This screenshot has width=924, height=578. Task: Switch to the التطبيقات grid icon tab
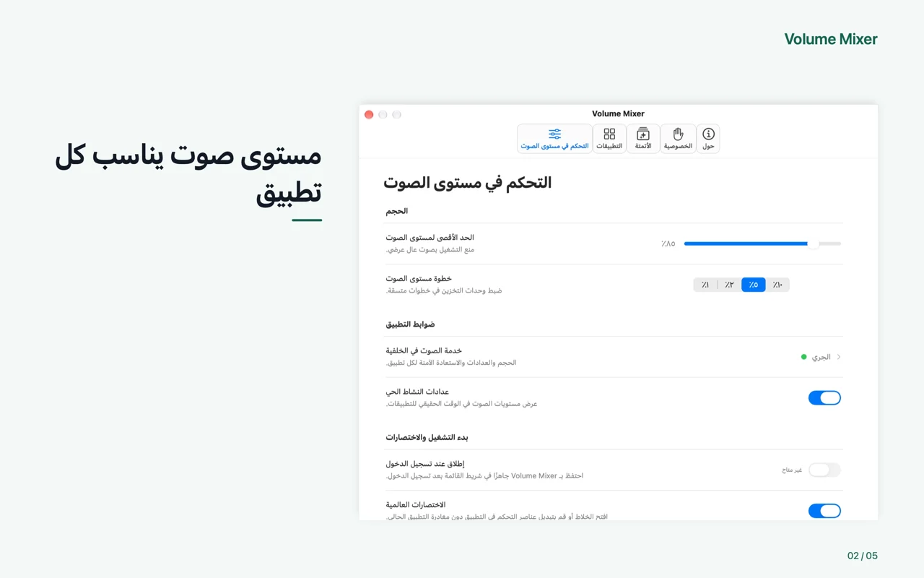pos(609,139)
